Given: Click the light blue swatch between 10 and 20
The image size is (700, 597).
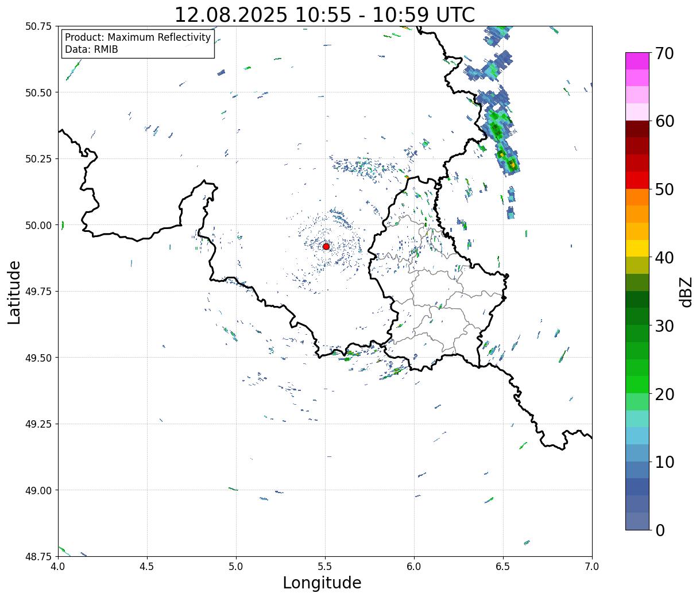Looking at the screenshot, I should click(637, 435).
